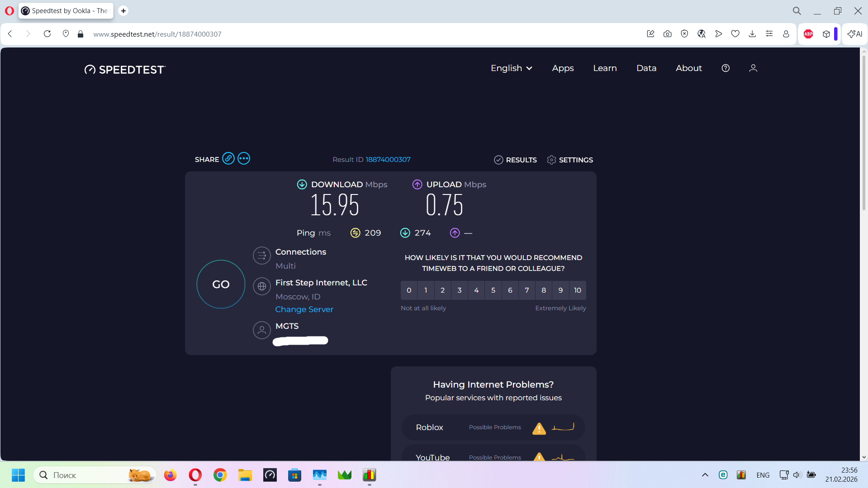The image size is (868, 488).
Task: Click the Roblox warning triangle icon
Action: (539, 428)
